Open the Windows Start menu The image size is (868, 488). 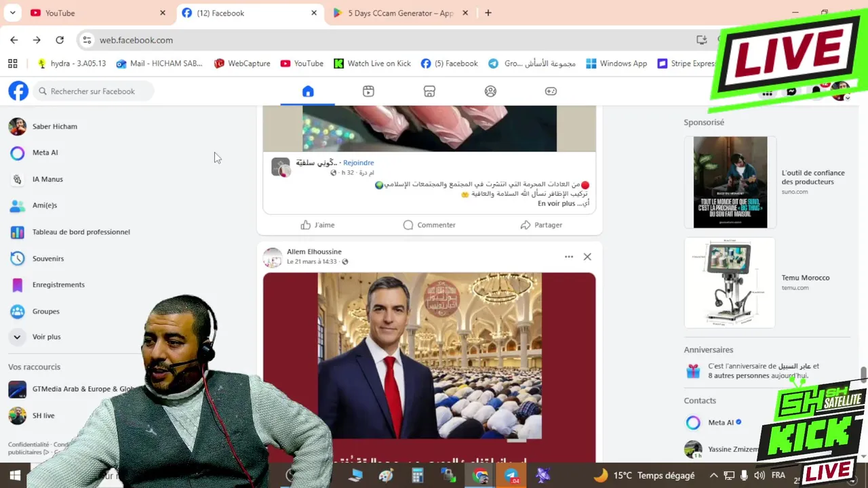click(15, 476)
